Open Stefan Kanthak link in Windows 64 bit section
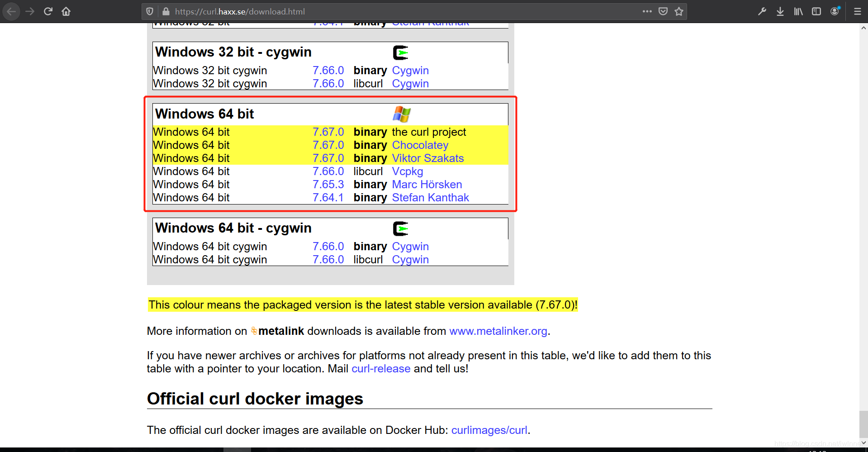The width and height of the screenshot is (868, 452). tap(431, 198)
